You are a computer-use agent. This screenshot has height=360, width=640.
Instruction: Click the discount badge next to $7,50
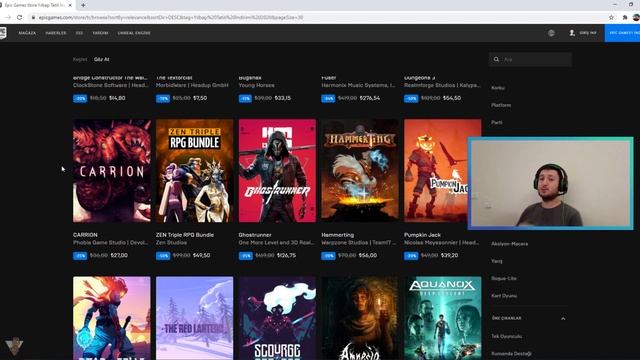tap(163, 98)
